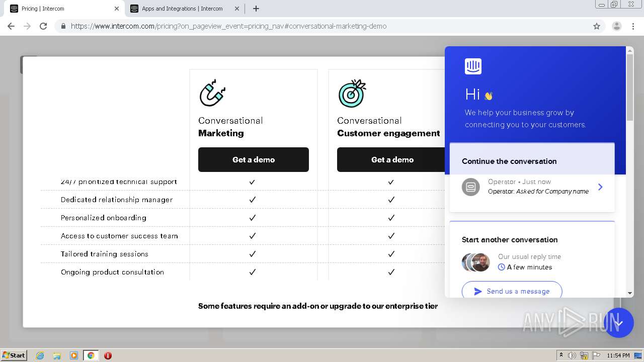Click the messenger scrollbar thumb

pyautogui.click(x=630, y=88)
